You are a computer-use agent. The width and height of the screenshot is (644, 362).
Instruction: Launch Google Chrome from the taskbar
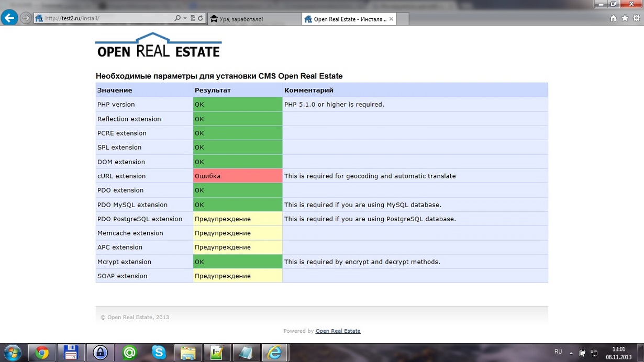tap(42, 353)
